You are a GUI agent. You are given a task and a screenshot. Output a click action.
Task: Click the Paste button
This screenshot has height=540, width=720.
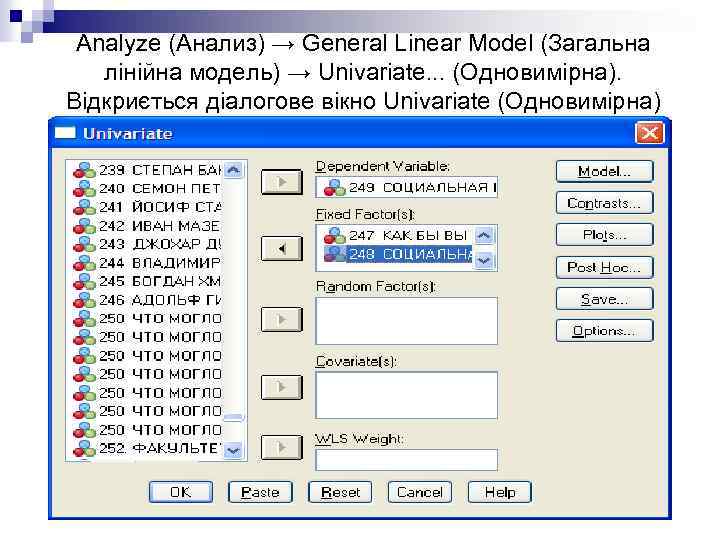tap(260, 492)
